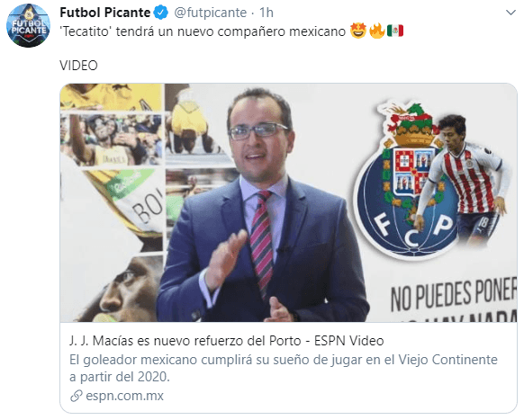Click the star-eyes emoji in tweet
The width and height of the screenshot is (524, 420).
[x=358, y=31]
